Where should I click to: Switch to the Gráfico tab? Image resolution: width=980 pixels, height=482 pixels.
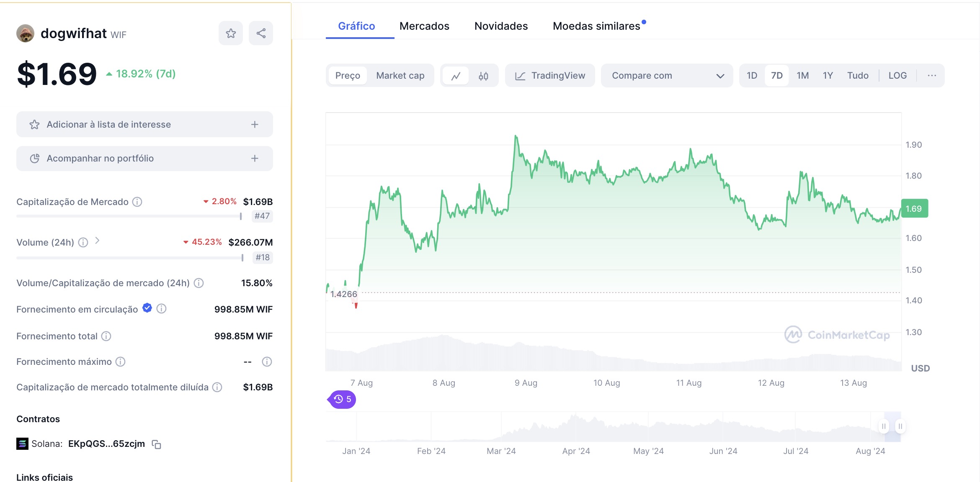[356, 26]
